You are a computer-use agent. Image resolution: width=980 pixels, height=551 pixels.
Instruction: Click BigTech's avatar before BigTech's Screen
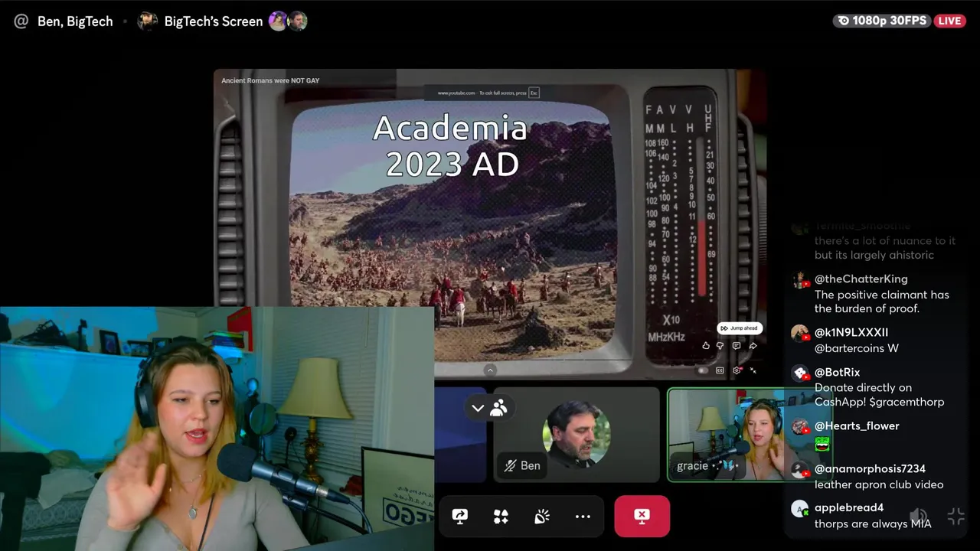pos(147,21)
